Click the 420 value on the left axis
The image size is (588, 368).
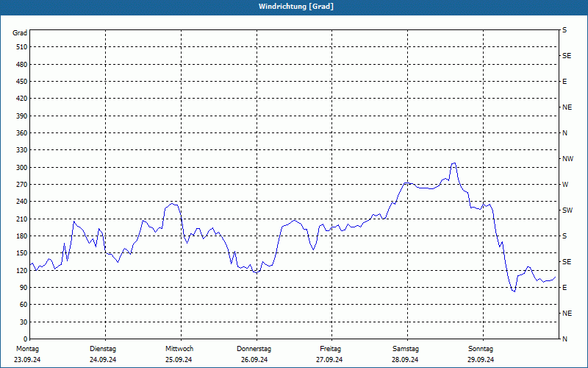click(x=22, y=99)
